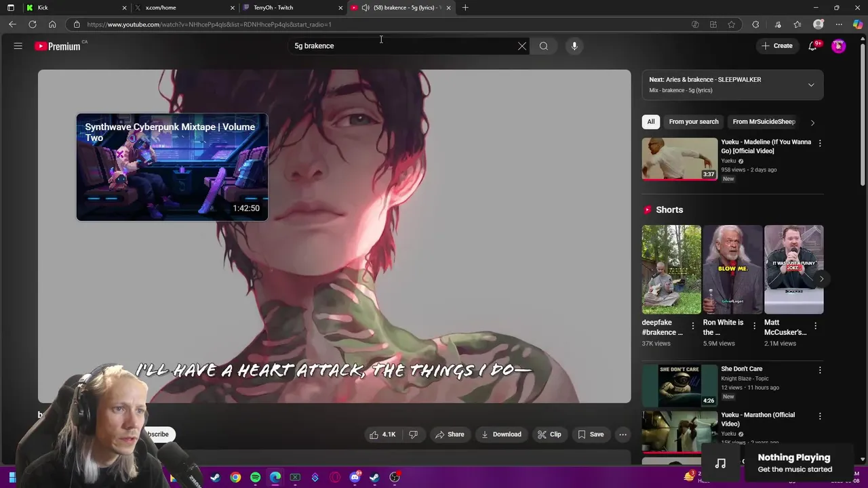This screenshot has width=868, height=488.
Task: Open Discord from the taskbar
Action: 355,478
